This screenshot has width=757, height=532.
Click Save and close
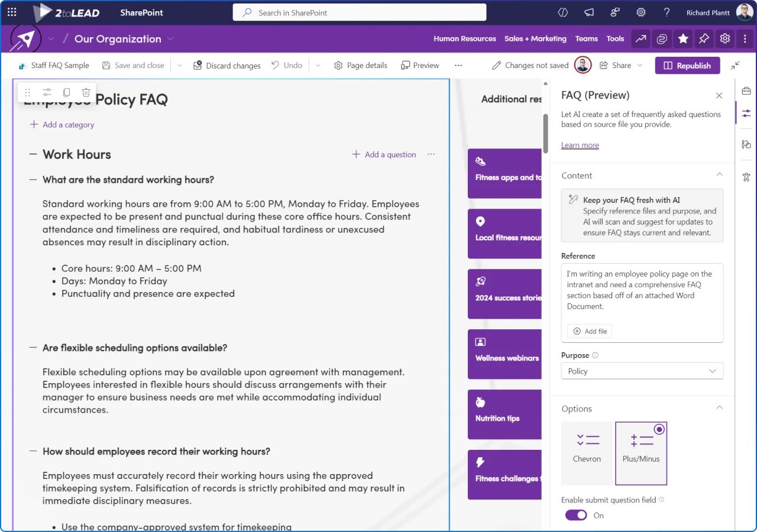pos(133,66)
